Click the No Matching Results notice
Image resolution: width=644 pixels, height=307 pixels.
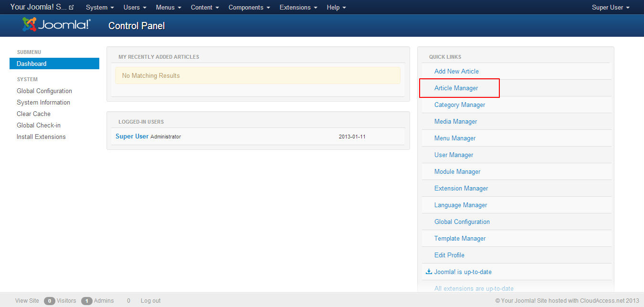point(258,75)
